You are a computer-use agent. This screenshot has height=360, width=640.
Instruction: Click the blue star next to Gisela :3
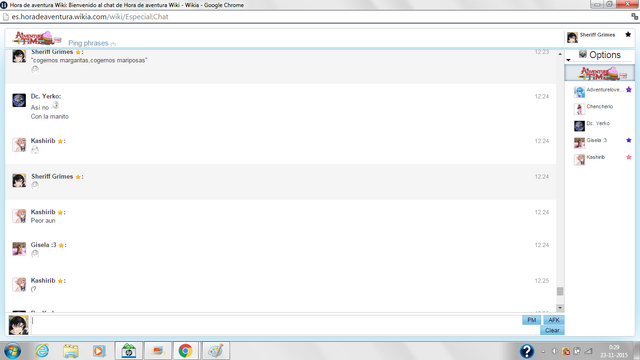pos(629,140)
